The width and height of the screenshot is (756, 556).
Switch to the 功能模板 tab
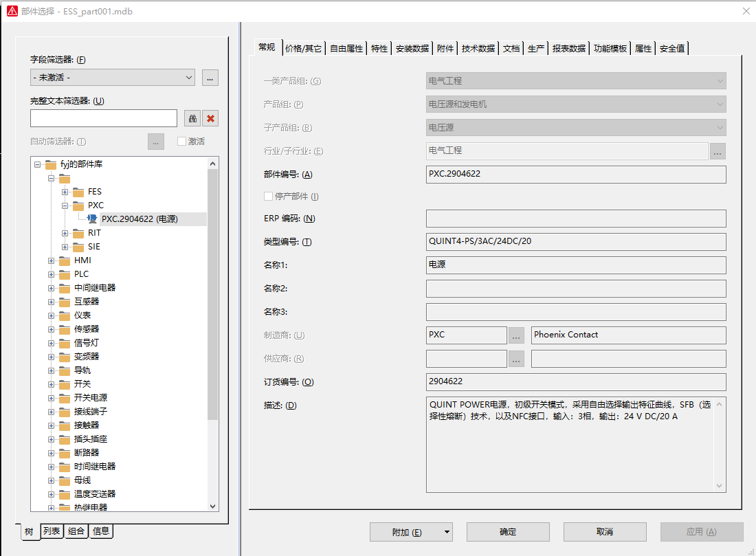pos(610,48)
